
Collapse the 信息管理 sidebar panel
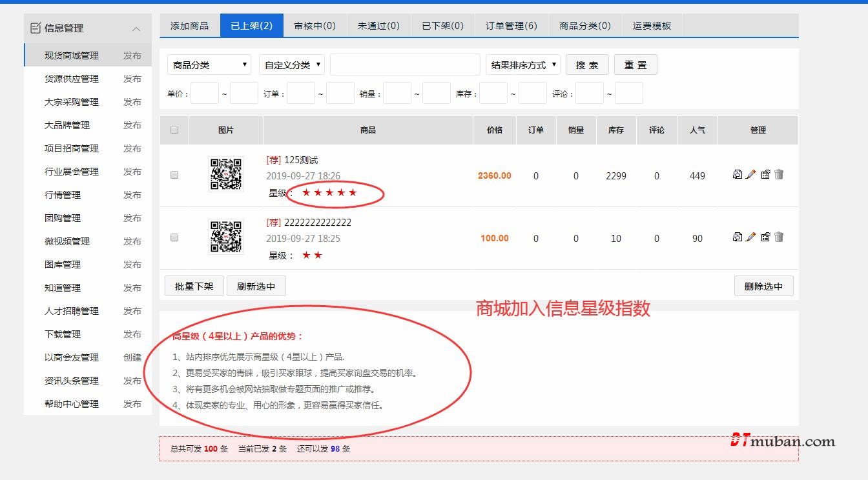coord(136,28)
